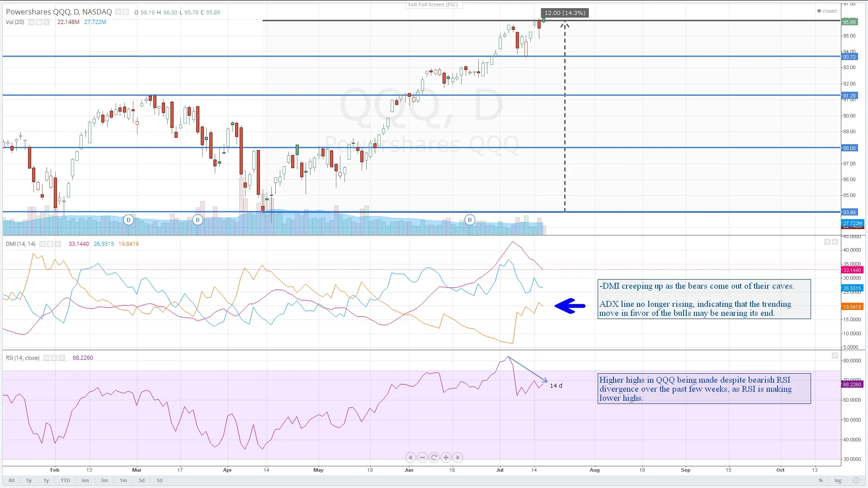Select the 3m time range
The height and width of the screenshot is (488, 868).
(104, 481)
